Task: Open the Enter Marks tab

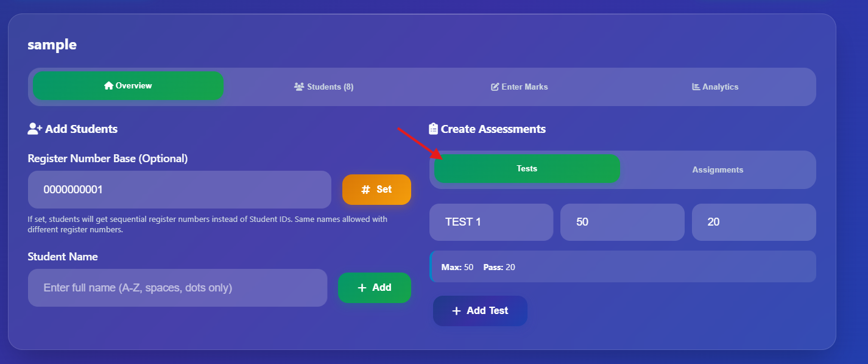Action: point(519,87)
